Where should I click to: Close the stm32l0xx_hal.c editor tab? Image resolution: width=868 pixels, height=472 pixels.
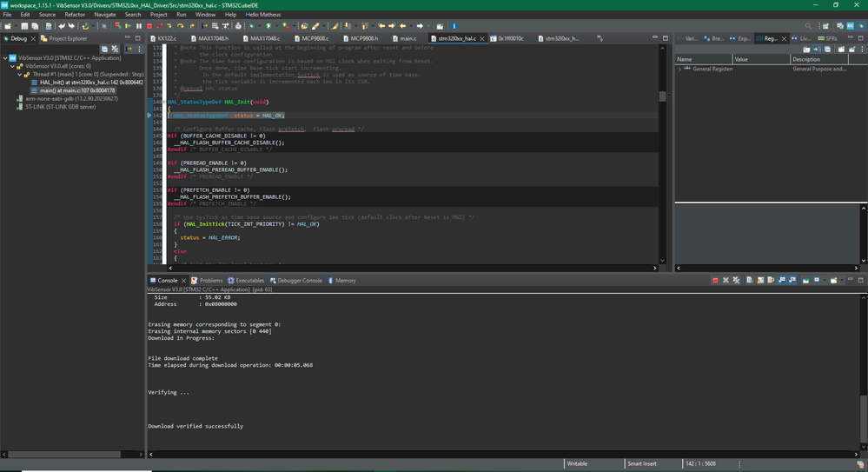[482, 38]
